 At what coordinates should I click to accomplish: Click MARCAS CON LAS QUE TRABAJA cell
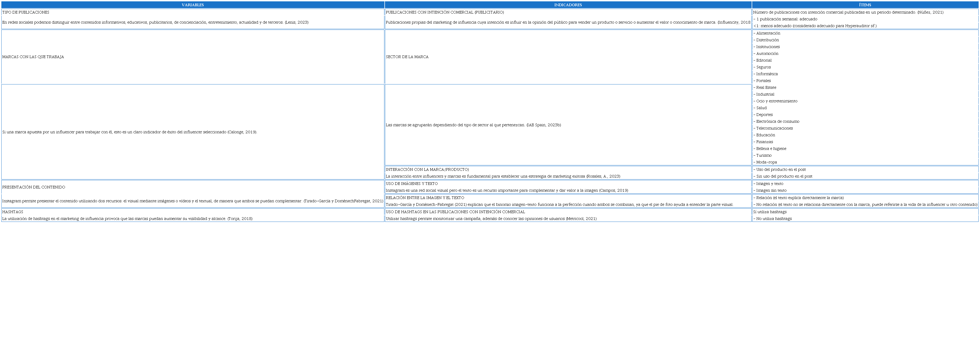[33, 57]
